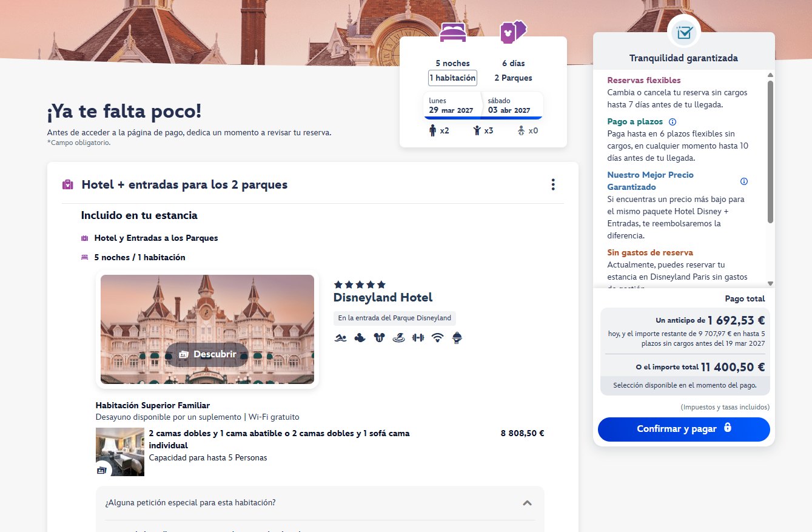The height and width of the screenshot is (532, 812).
Task: Click the room price 8 808,50 €
Action: [523, 433]
